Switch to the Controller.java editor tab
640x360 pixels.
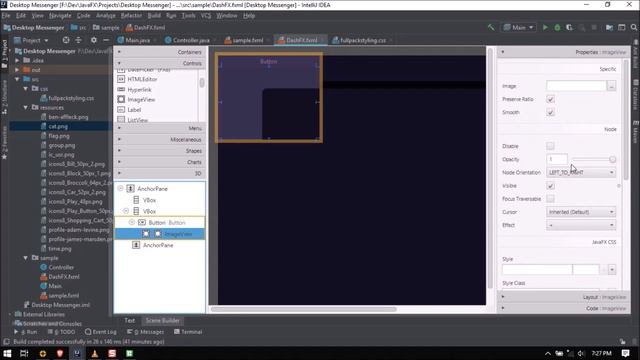[190, 40]
